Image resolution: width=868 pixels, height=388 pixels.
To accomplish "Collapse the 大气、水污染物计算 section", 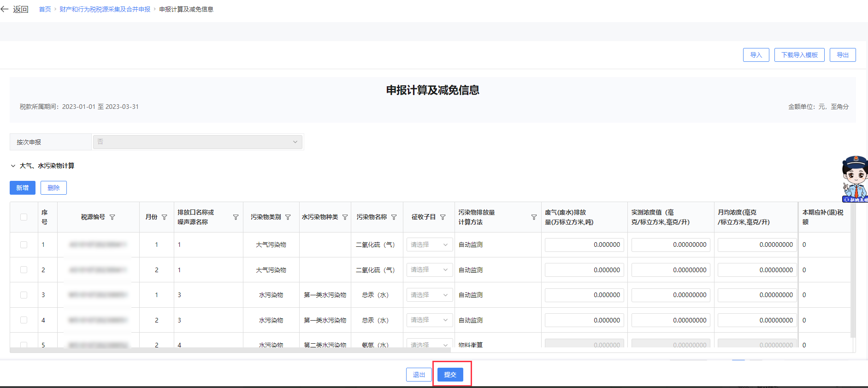I will pos(13,166).
